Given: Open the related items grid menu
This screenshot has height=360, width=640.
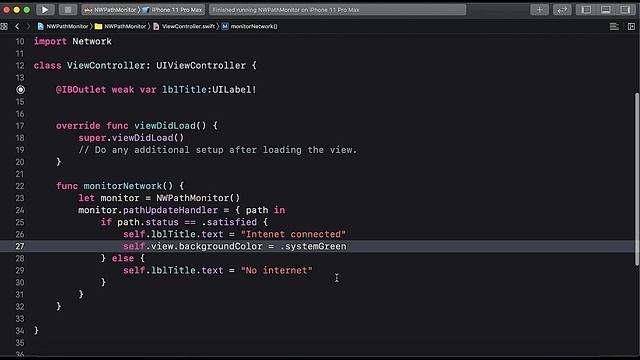Looking at the screenshot, I should [4, 27].
